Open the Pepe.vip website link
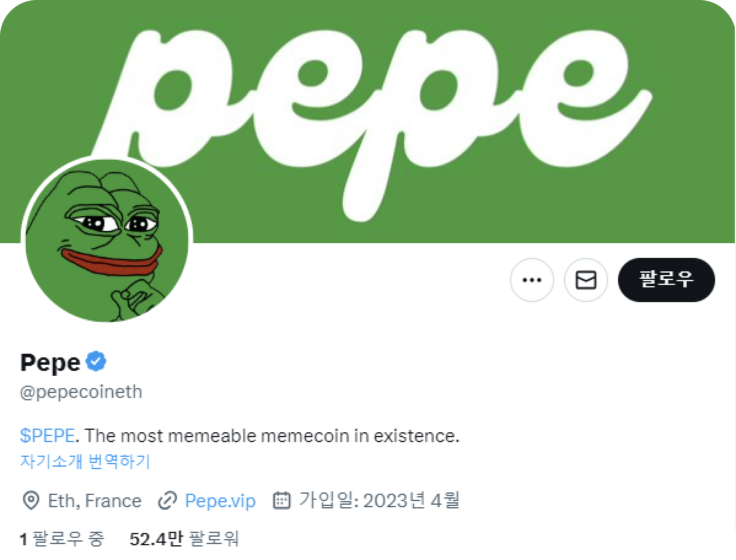736x560 pixels. [x=220, y=501]
